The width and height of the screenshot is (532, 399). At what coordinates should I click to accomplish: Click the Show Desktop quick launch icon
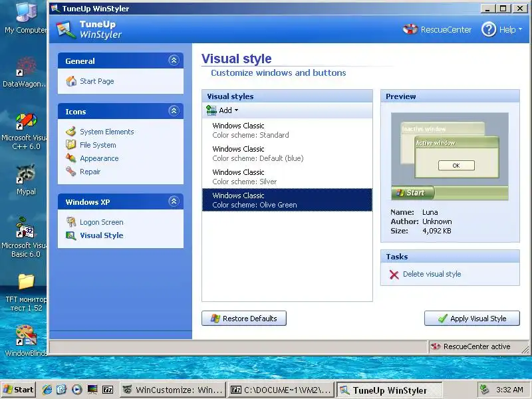pos(62,390)
